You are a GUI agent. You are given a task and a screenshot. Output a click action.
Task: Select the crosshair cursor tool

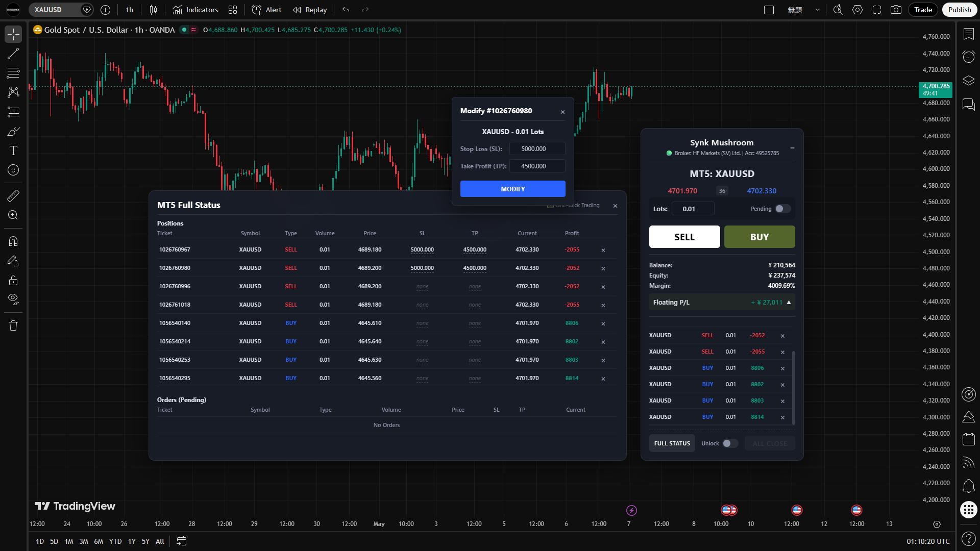click(13, 34)
